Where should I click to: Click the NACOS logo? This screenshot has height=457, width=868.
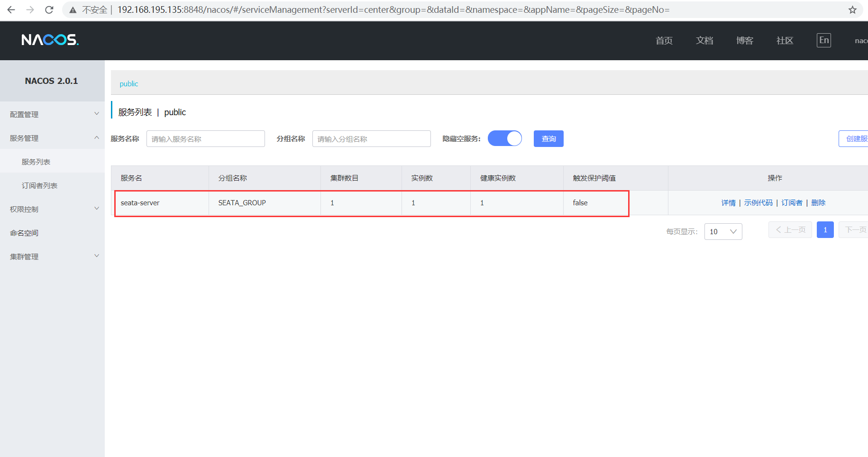(x=50, y=40)
